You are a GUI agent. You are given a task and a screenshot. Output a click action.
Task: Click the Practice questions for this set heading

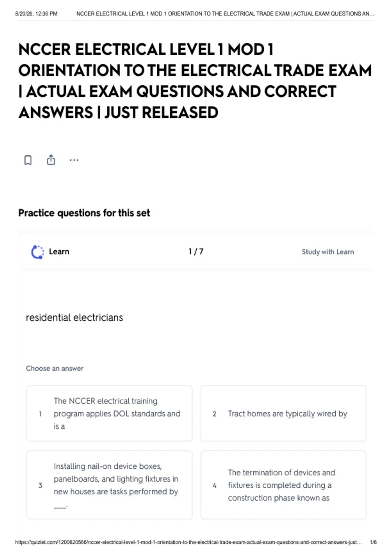(84, 213)
